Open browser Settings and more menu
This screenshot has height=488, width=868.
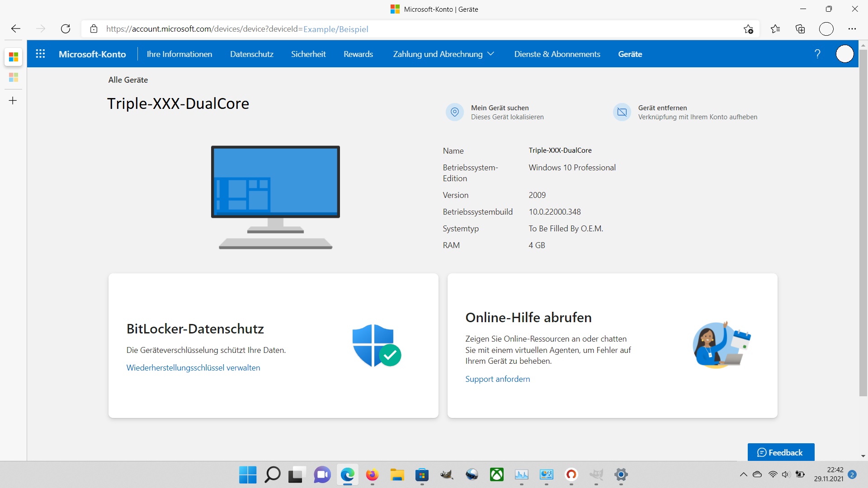pyautogui.click(x=852, y=29)
